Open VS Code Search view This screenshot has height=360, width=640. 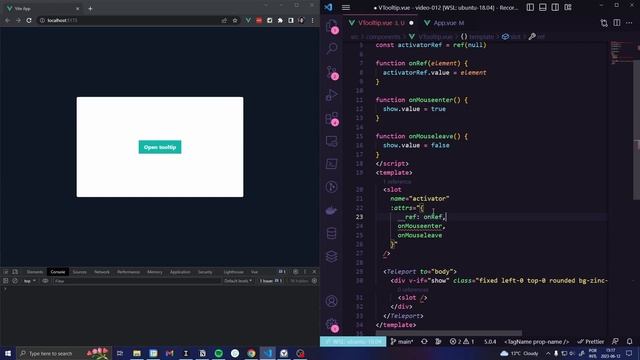pos(332,48)
